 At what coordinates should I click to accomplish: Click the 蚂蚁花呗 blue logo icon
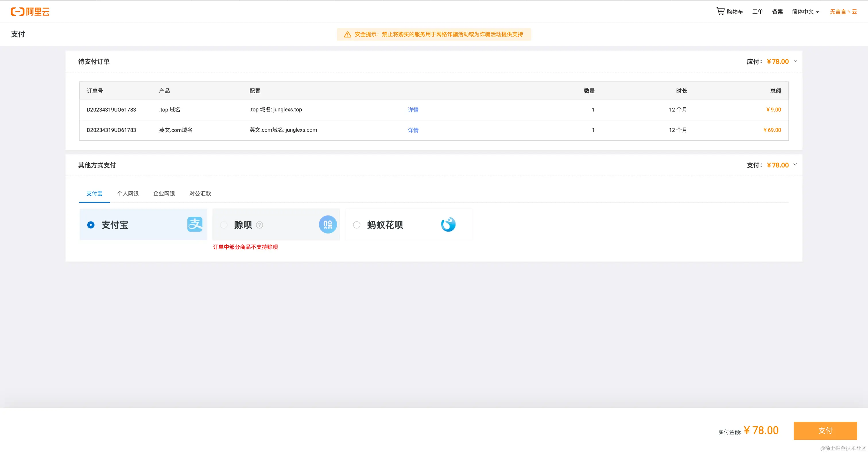[x=448, y=224]
